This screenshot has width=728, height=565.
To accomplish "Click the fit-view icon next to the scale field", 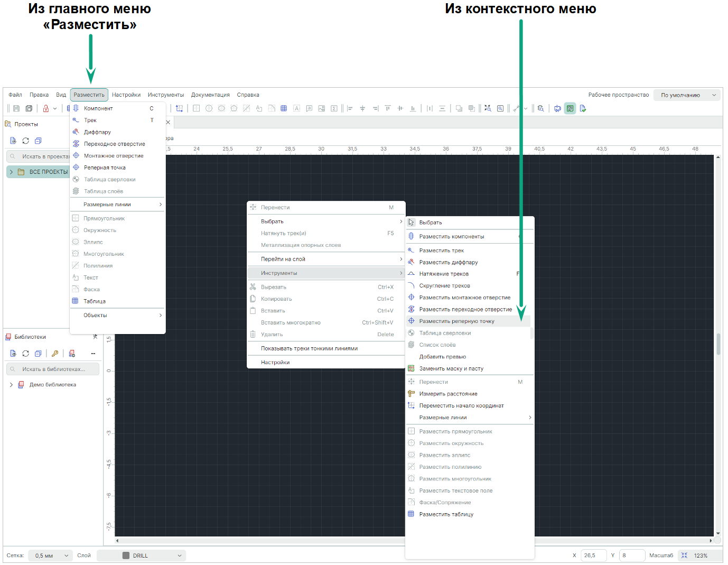I will tap(684, 555).
